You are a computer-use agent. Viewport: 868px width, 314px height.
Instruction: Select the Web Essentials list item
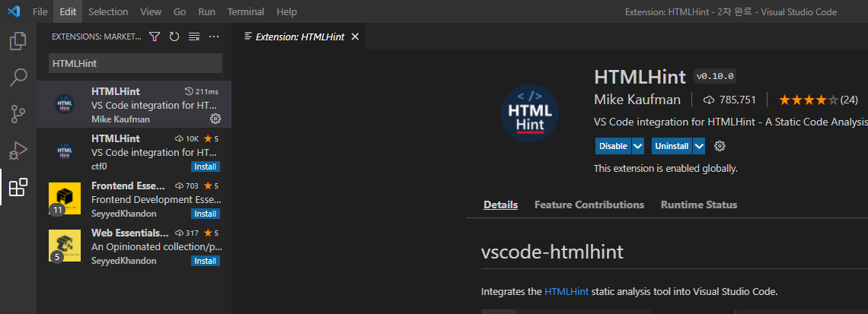click(x=134, y=245)
